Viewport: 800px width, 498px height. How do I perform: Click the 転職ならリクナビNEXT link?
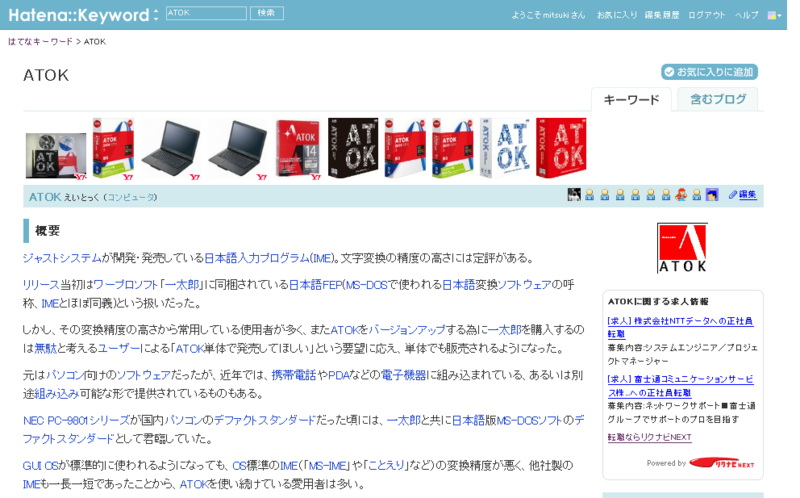click(649, 437)
